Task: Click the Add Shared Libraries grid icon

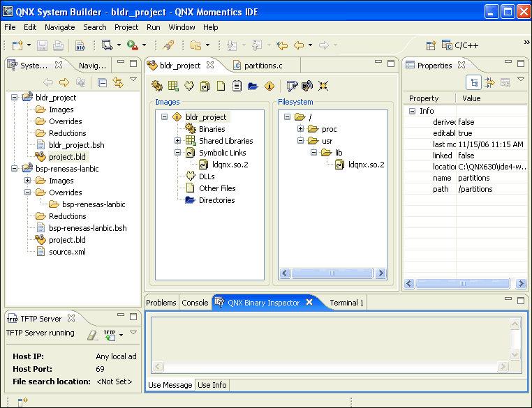Action: (x=173, y=86)
